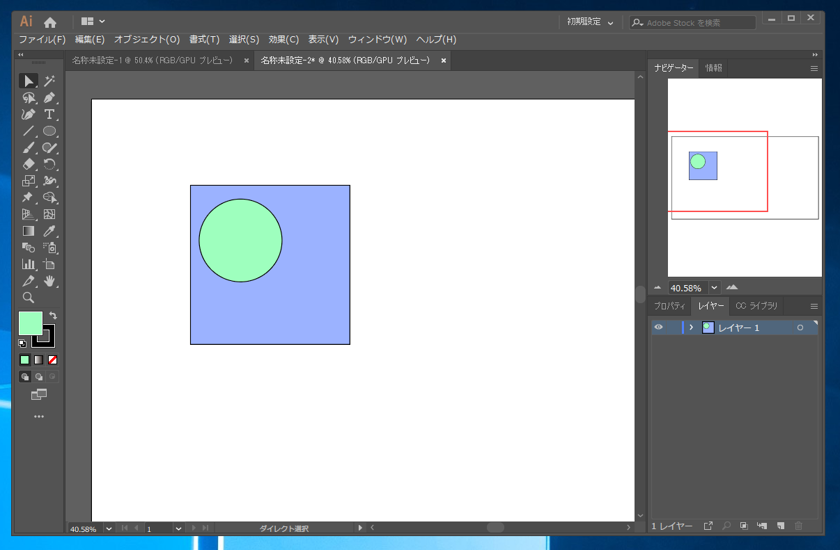The width and height of the screenshot is (840, 550).
Task: Open the navigator zoom percentage dropdown
Action: point(714,288)
